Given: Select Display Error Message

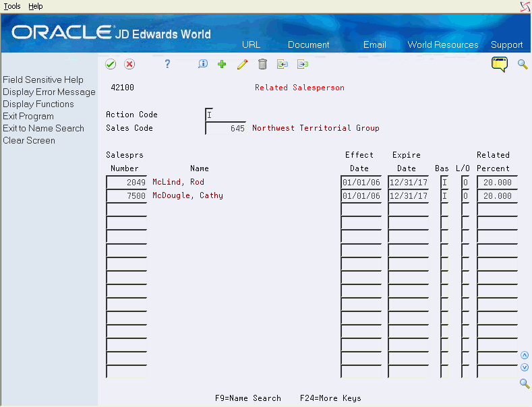Looking at the screenshot, I should [x=49, y=92].
